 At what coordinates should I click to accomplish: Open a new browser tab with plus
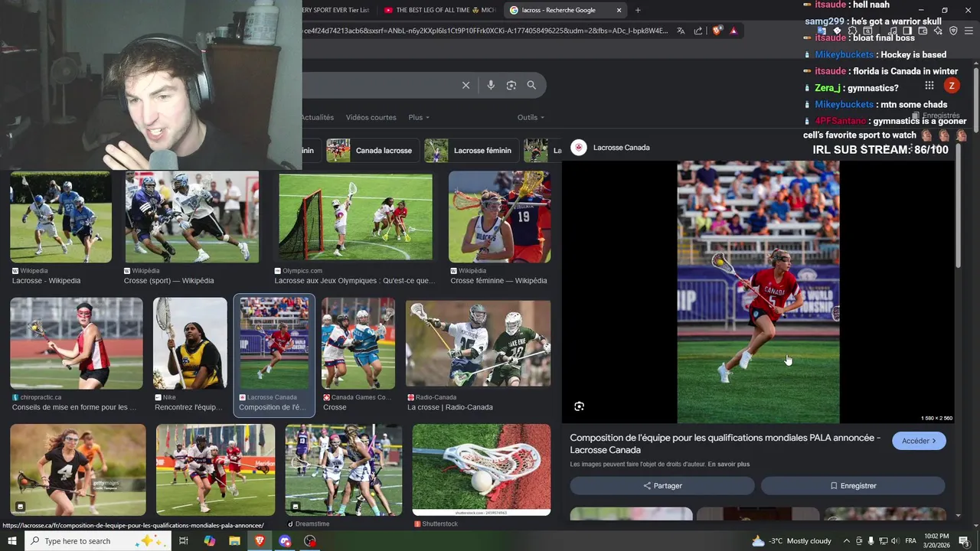(x=638, y=10)
